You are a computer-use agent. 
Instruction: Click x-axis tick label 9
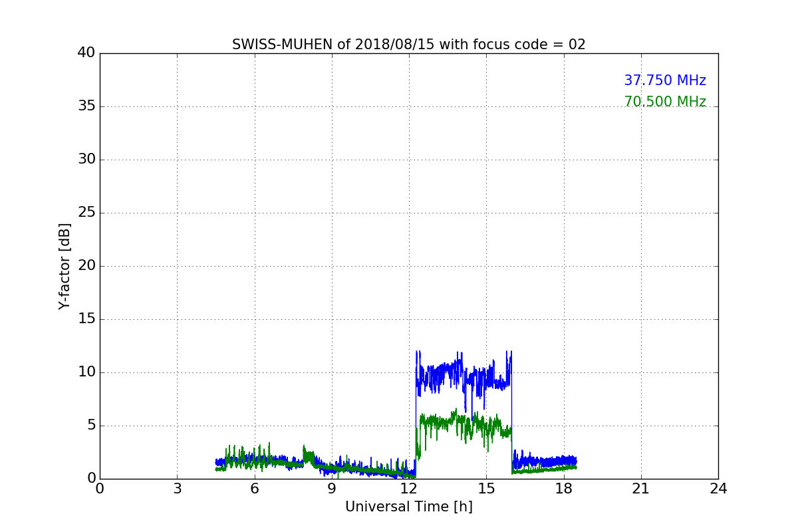[332, 489]
